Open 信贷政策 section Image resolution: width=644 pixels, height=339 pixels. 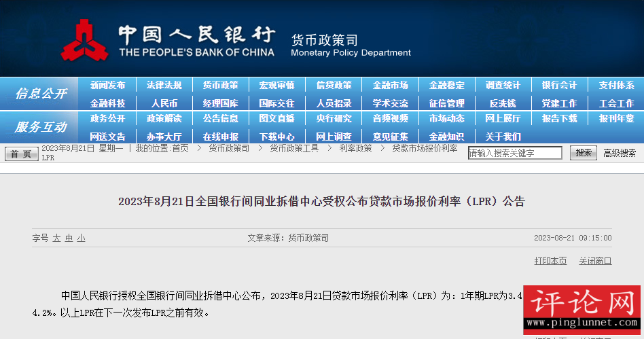334,85
